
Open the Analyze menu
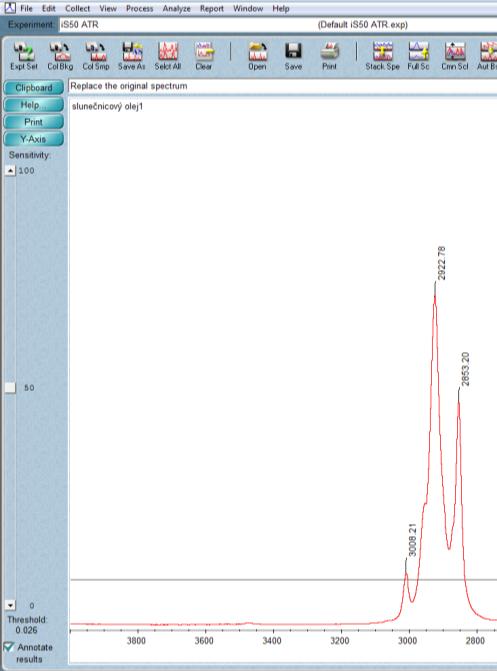[176, 9]
